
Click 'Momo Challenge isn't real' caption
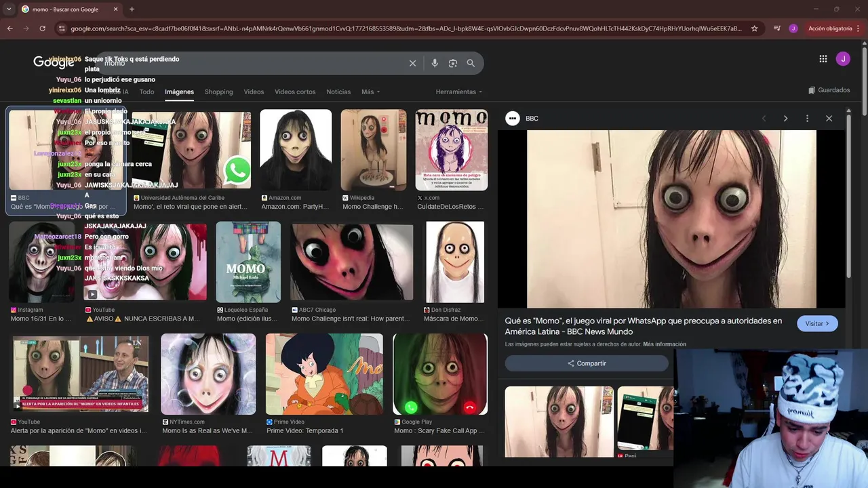click(351, 319)
